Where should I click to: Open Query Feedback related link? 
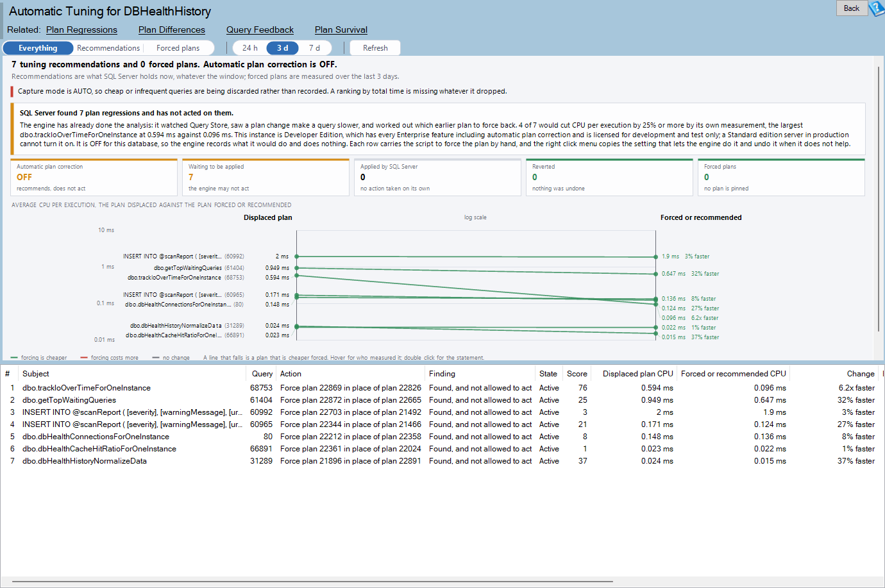pyautogui.click(x=260, y=29)
